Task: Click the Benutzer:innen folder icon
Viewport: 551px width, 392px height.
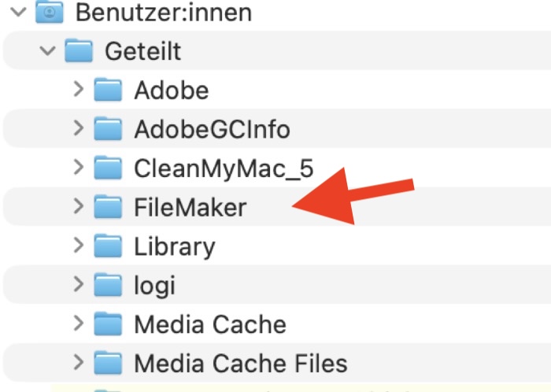Action: click(x=49, y=12)
